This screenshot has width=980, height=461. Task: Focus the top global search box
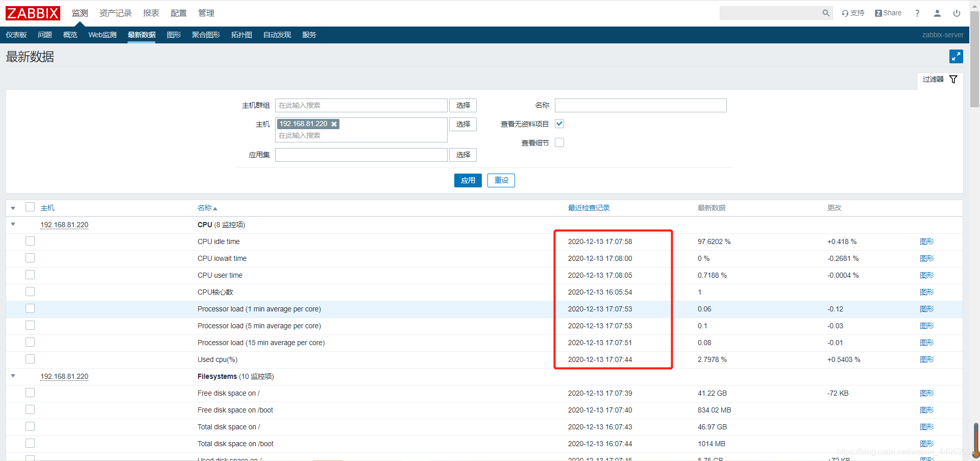click(x=770, y=13)
